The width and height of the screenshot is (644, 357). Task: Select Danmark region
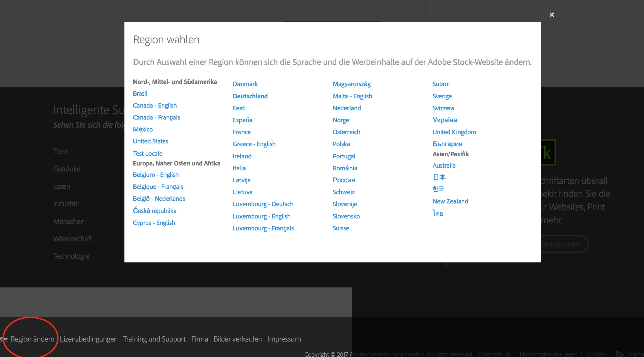(245, 84)
